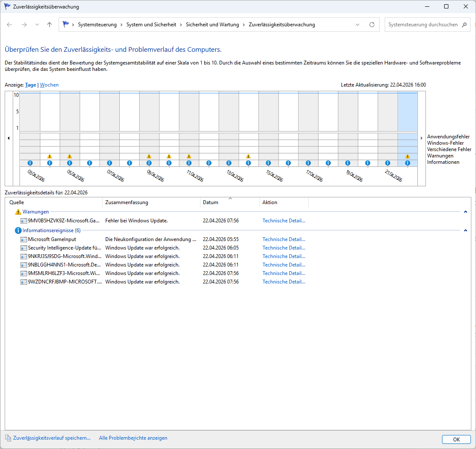
Task: Open technical details for 9MSMLRH6LZF3 entry
Action: [x=284, y=273]
